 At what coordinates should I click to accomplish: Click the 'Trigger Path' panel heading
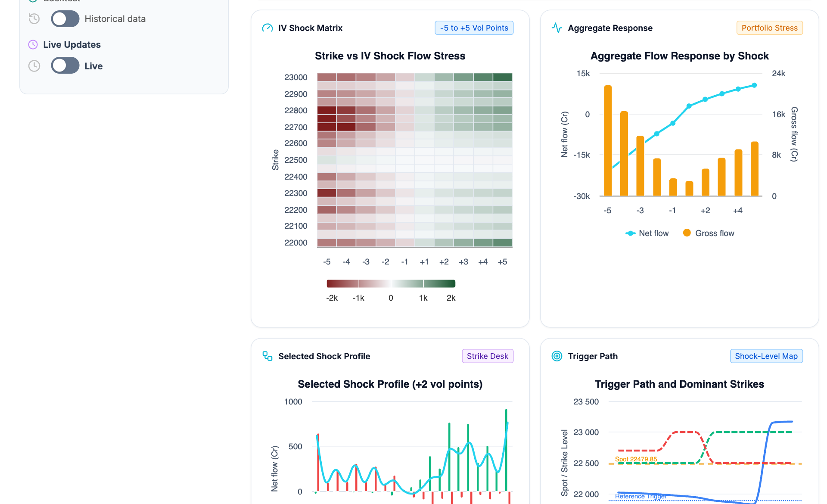pyautogui.click(x=593, y=356)
